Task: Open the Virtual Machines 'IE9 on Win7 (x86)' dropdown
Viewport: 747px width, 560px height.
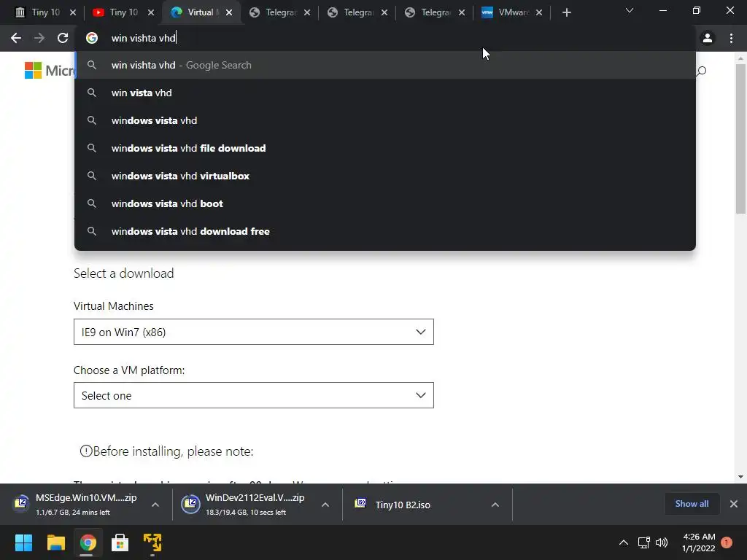Action: tap(253, 332)
